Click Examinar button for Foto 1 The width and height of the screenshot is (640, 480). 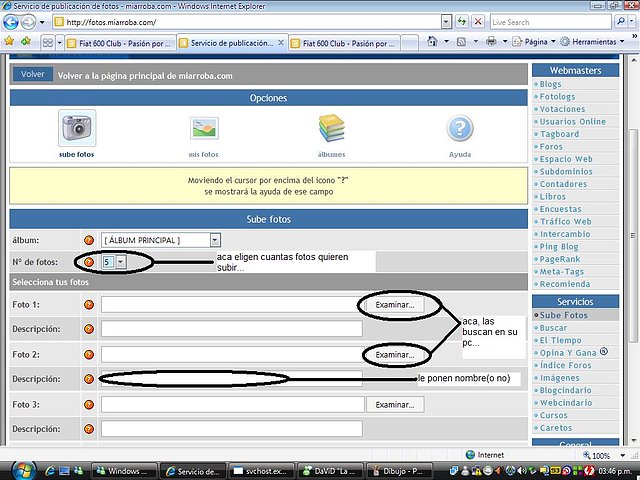pyautogui.click(x=395, y=304)
